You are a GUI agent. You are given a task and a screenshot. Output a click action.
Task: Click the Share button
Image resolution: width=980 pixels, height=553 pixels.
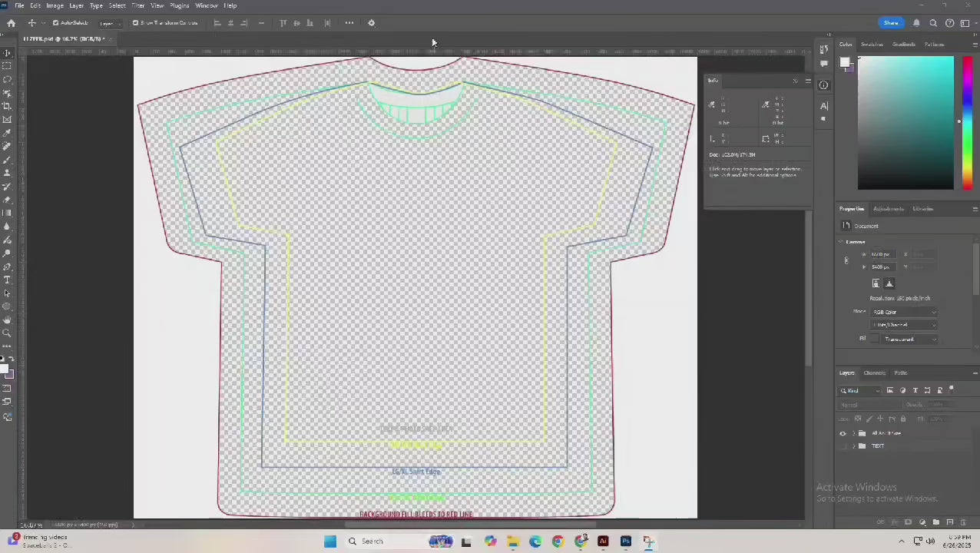(890, 23)
